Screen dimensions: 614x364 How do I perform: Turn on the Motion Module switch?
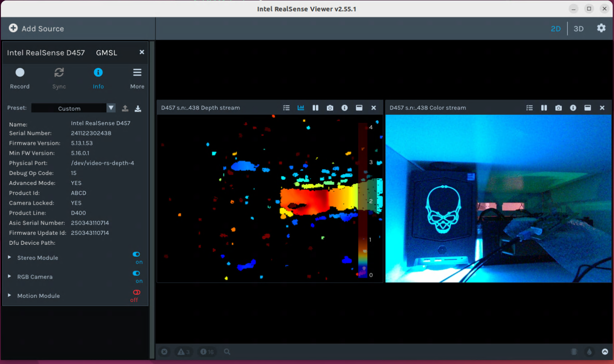point(136,292)
